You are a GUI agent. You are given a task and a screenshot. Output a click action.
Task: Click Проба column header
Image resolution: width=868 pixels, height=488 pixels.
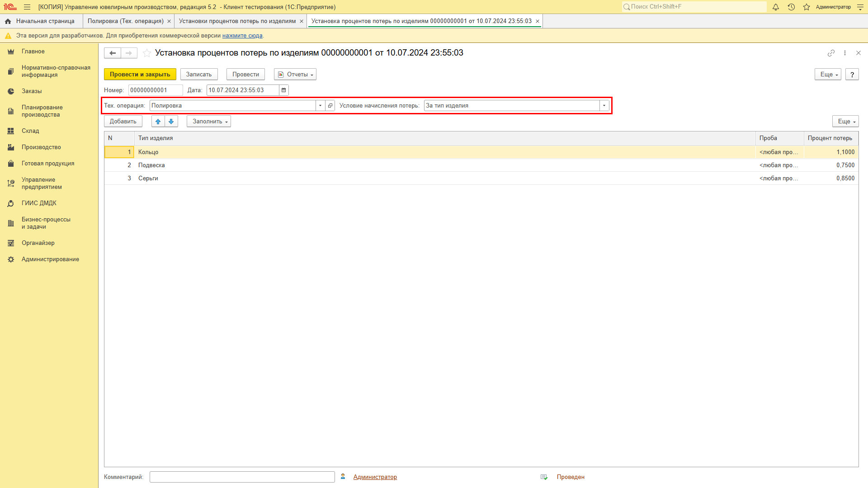pyautogui.click(x=779, y=138)
